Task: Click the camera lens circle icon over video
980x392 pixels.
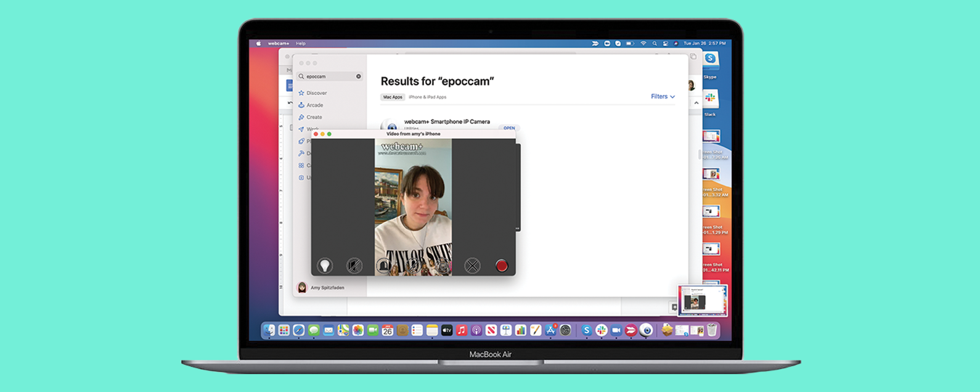Action: click(x=443, y=266)
